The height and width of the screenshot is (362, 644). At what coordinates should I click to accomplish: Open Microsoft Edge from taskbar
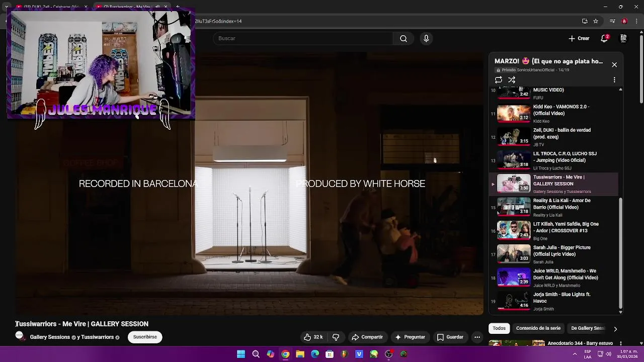(315, 354)
